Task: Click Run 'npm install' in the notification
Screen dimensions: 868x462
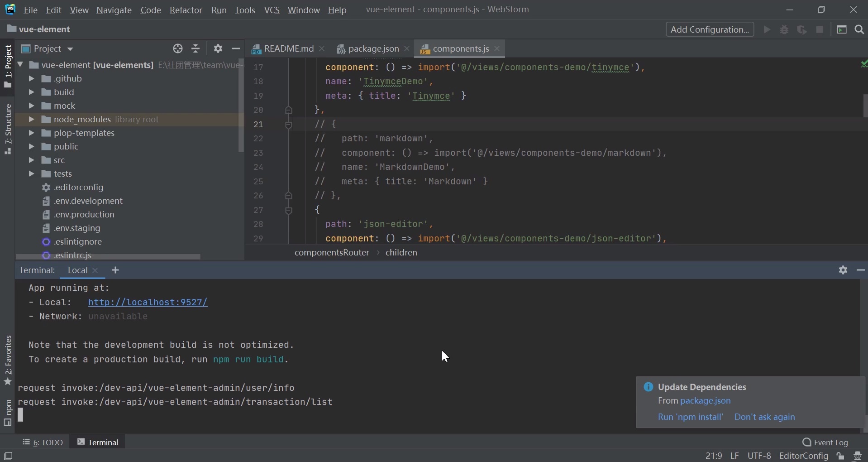Action: (690, 417)
